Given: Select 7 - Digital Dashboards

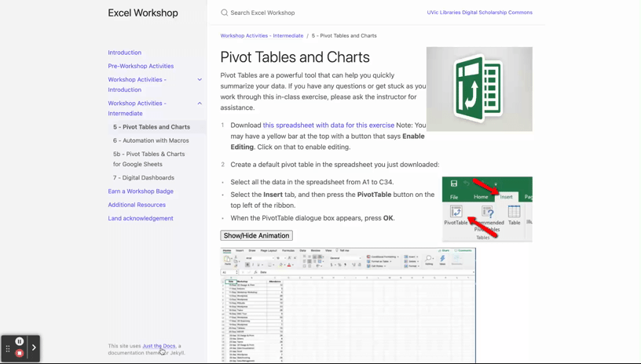Looking at the screenshot, I should pyautogui.click(x=144, y=178).
